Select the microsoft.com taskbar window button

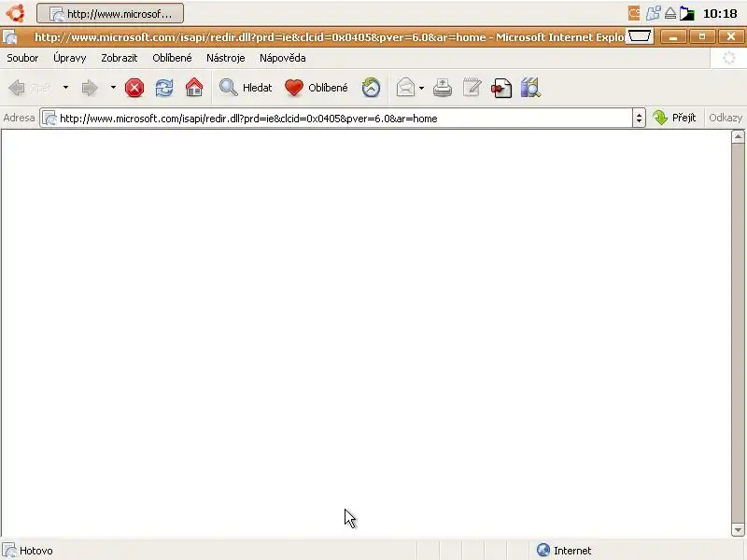[x=110, y=13]
